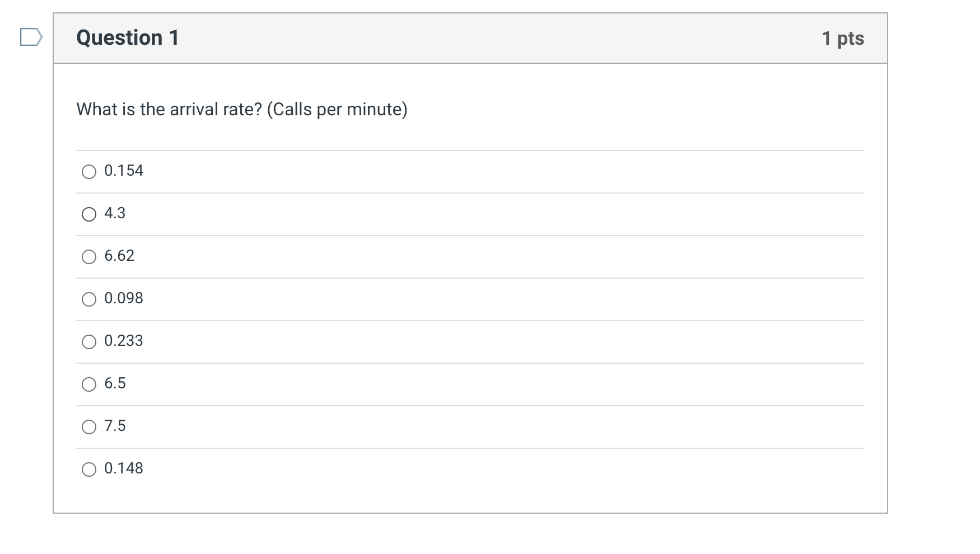Click the answer label text 6.5
The image size is (980, 554).
coord(115,383)
